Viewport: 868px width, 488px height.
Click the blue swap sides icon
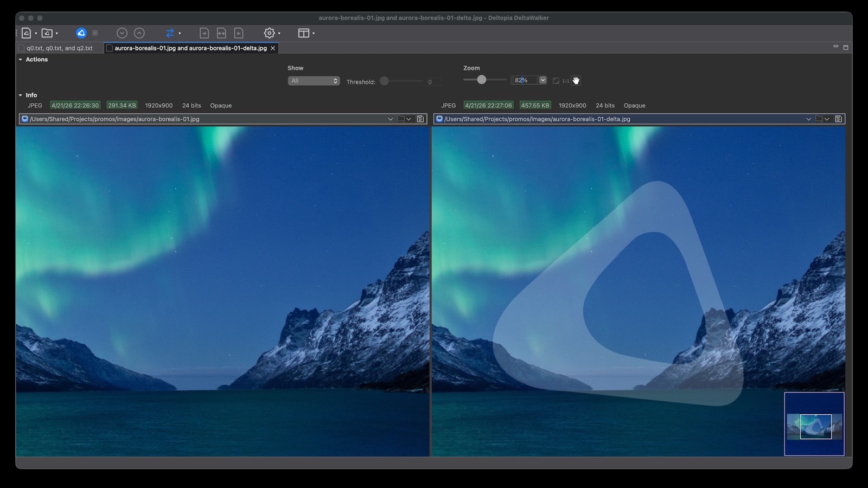pos(170,33)
